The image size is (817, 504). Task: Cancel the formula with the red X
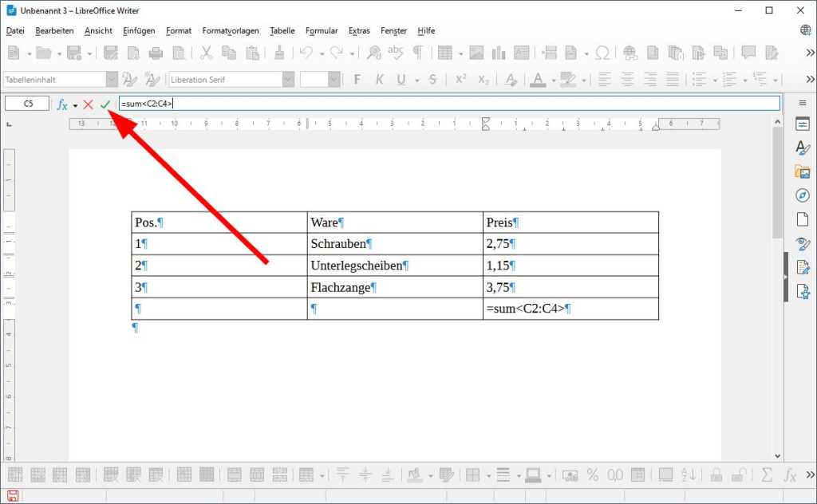(x=88, y=104)
